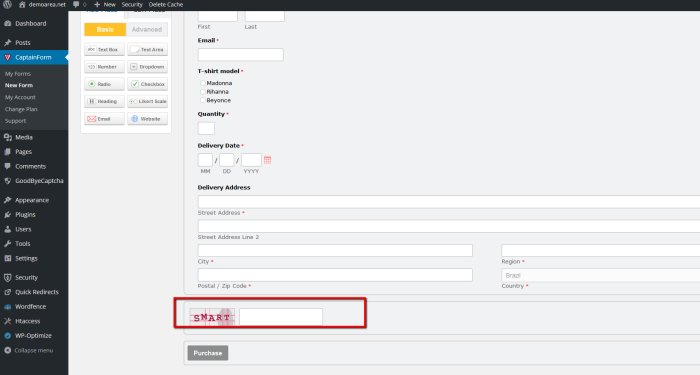Focus the DD day field

227,160
